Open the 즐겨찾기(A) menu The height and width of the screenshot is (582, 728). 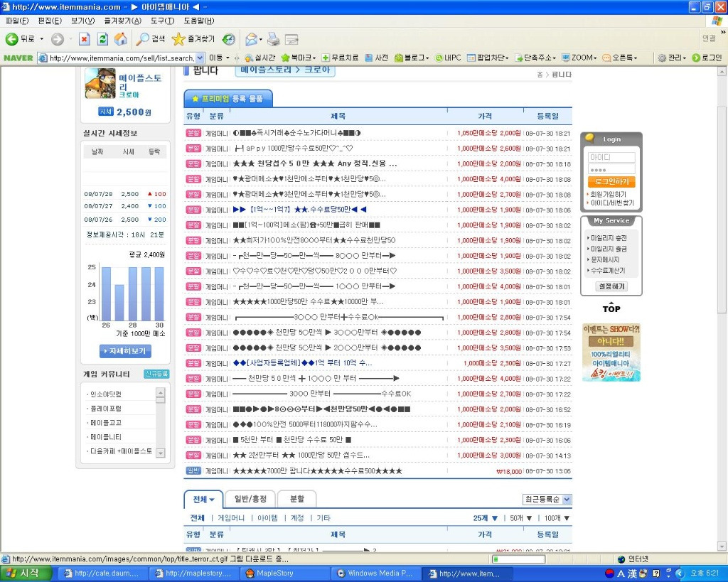click(122, 21)
